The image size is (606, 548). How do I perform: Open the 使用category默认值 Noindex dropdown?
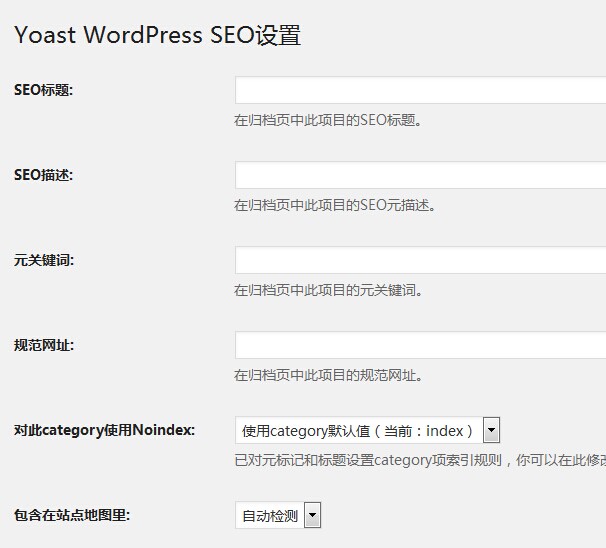(x=358, y=431)
